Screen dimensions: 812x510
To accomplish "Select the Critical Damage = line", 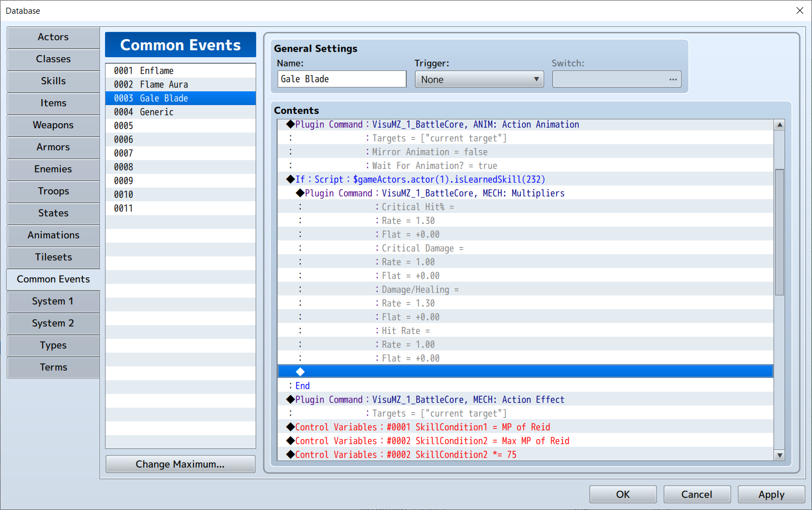I will coord(525,248).
